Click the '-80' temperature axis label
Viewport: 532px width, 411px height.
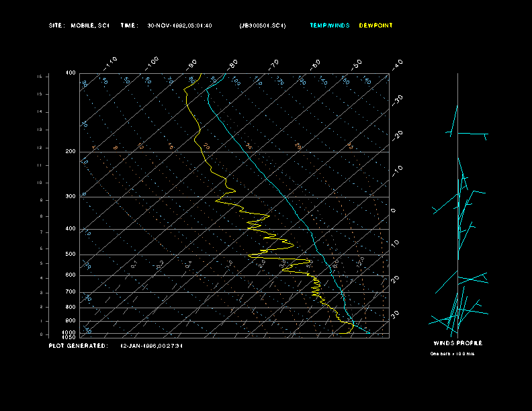232,64
